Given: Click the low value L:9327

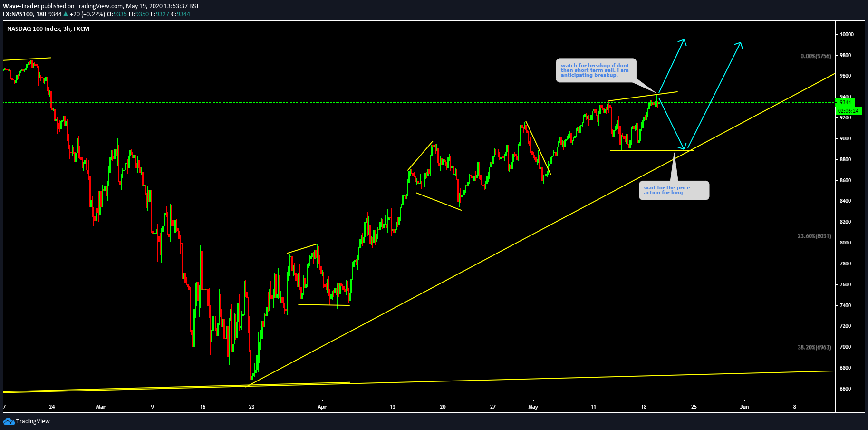Looking at the screenshot, I should pos(160,14).
